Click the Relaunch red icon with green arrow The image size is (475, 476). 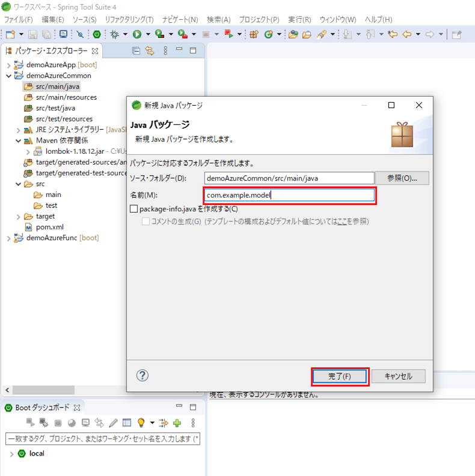[x=228, y=34]
